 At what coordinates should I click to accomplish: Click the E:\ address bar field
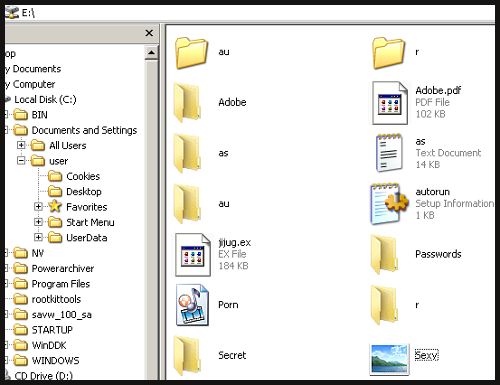click(250, 13)
